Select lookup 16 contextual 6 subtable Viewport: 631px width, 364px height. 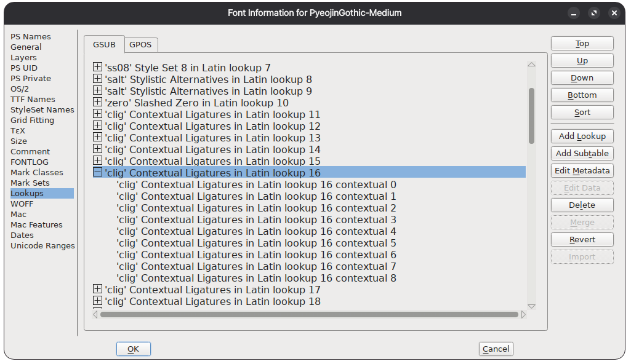coord(256,255)
